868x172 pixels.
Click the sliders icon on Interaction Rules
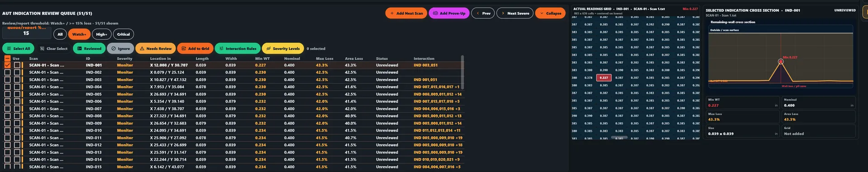(x=221, y=48)
